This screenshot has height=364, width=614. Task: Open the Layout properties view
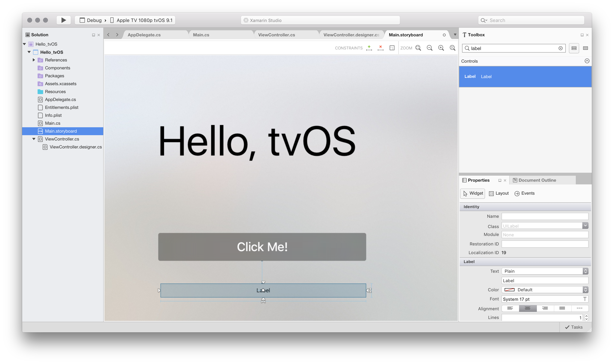[499, 193]
